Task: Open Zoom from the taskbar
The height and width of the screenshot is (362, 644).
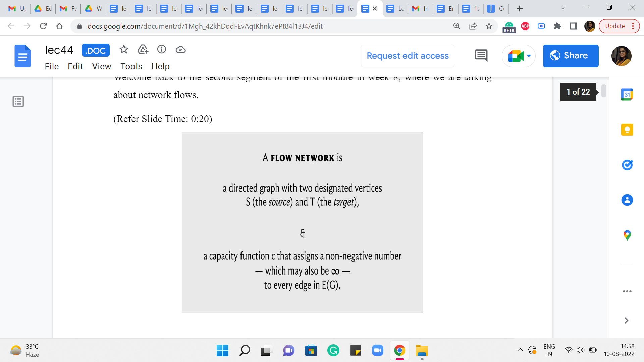Action: pyautogui.click(x=377, y=351)
